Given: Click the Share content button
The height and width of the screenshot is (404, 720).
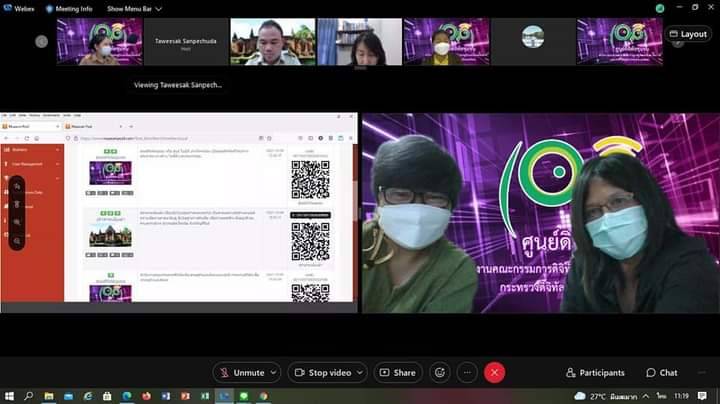Looking at the screenshot, I should click(x=398, y=372).
